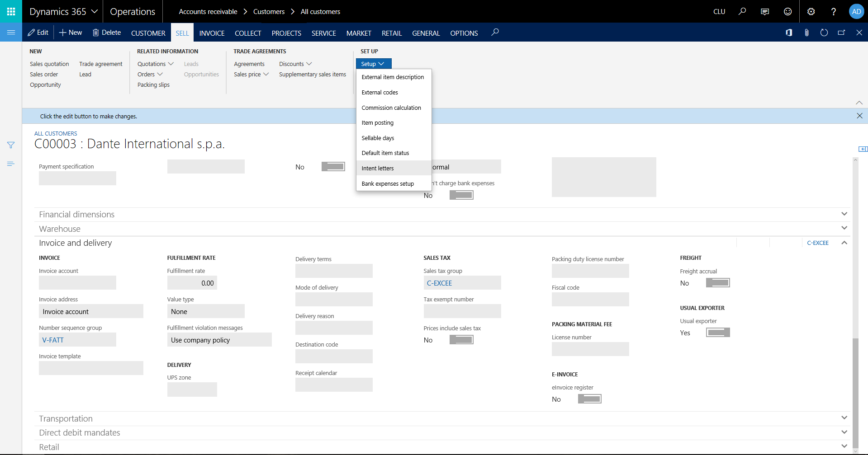868x455 pixels.
Task: Collapse the action pane chevron
Action: coord(859,103)
